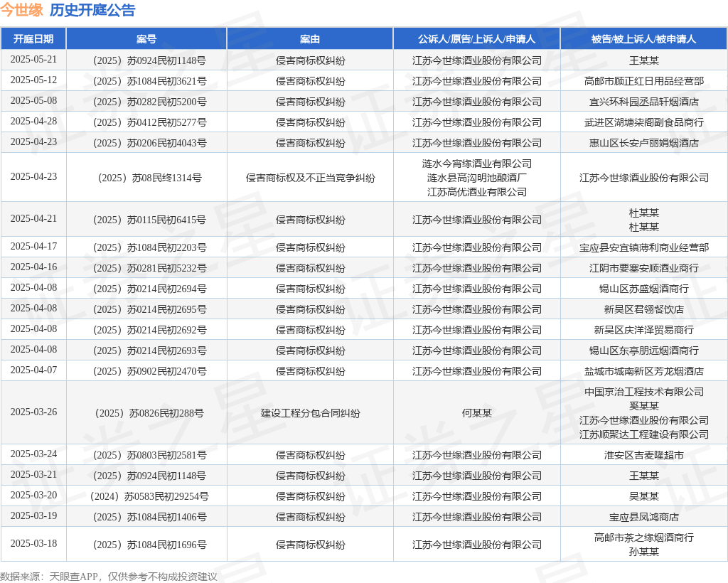
Task: Select case number 苏0214民初2695号
Action: click(149, 309)
